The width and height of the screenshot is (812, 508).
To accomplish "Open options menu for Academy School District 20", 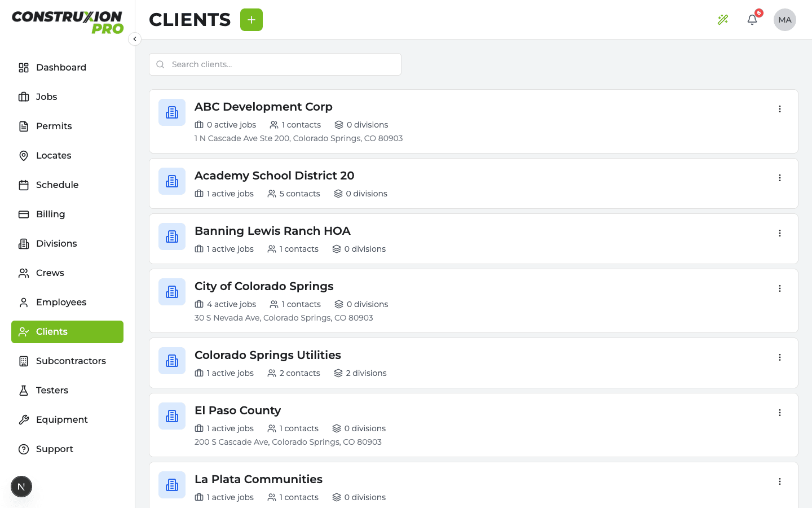I will 780,178.
